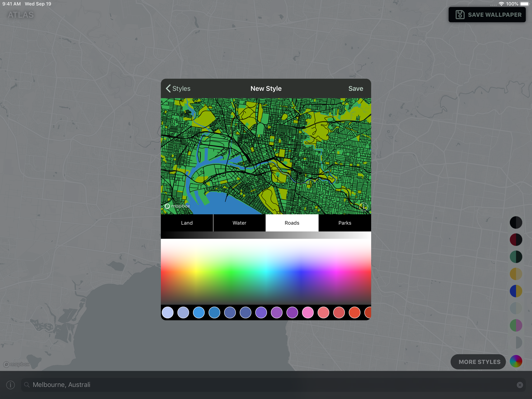Click Save Wallpaper button
Image resolution: width=532 pixels, height=399 pixels.
click(x=487, y=15)
